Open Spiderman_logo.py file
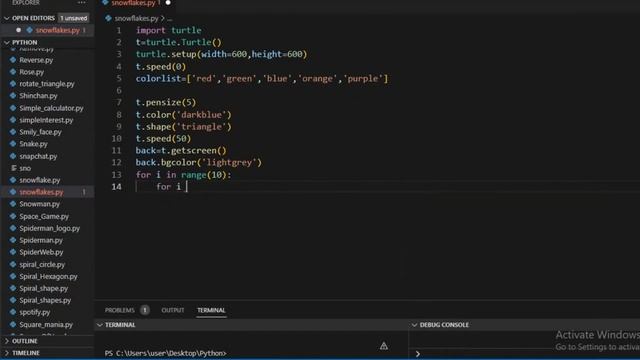Image resolution: width=640 pixels, height=360 pixels. (x=49, y=228)
